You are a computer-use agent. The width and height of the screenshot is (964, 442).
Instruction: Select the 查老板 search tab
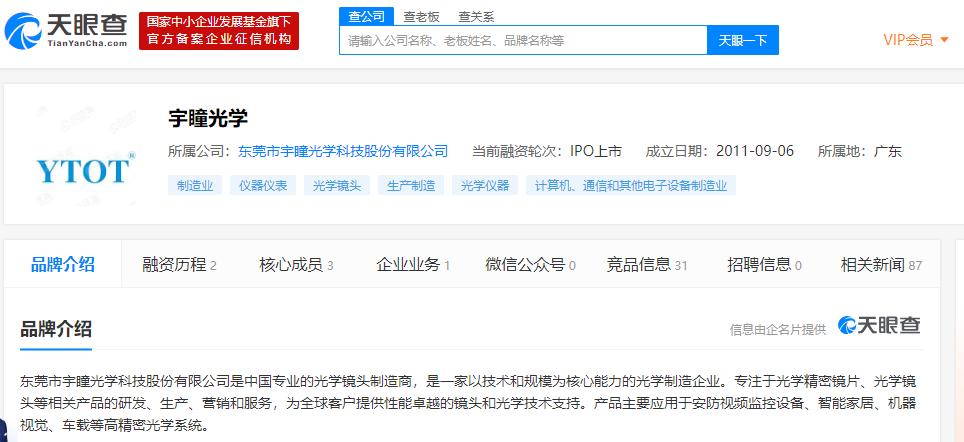pos(421,17)
